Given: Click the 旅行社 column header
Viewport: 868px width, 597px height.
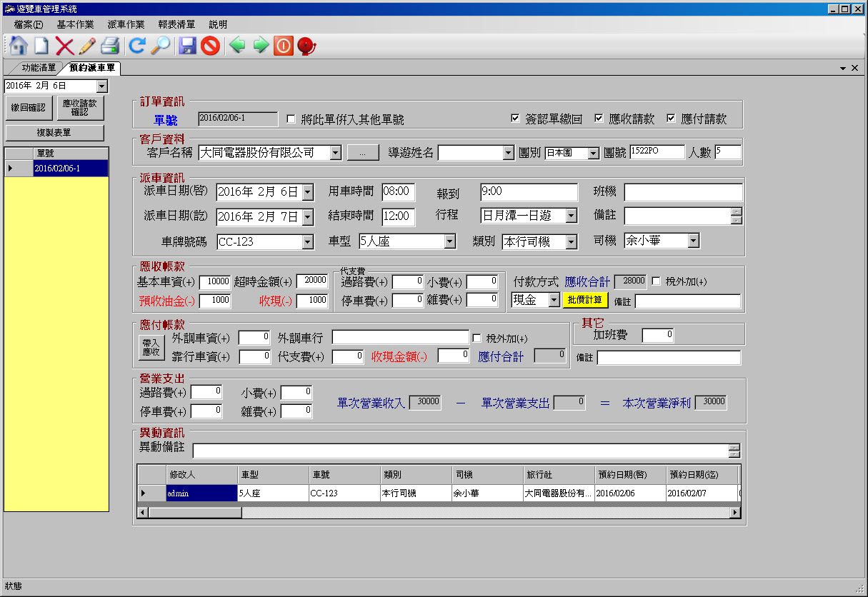Looking at the screenshot, I should click(x=558, y=474).
